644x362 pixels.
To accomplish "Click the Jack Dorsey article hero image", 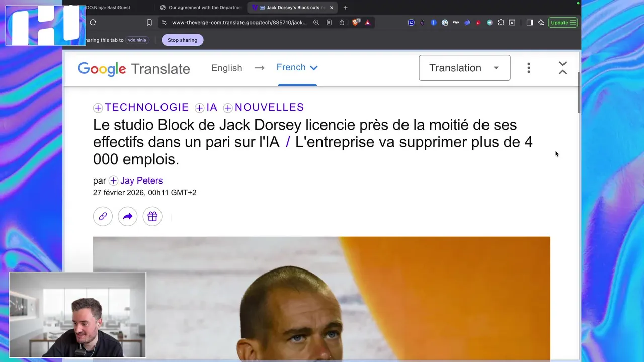I will click(x=321, y=299).
